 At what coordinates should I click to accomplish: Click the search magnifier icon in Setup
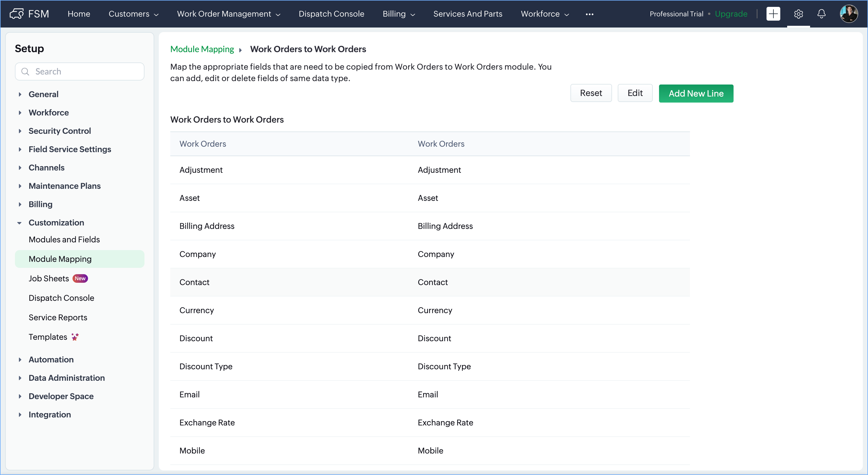pyautogui.click(x=25, y=71)
